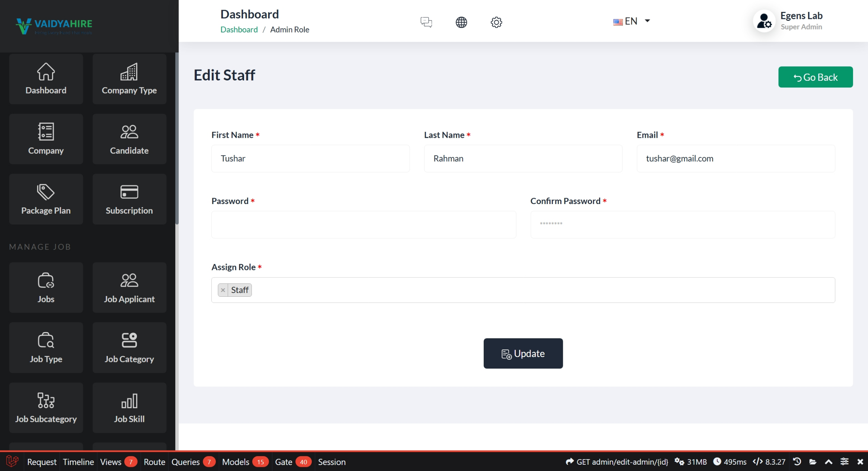868x471 pixels.
Task: Click the globe website icon
Action: 461,22
